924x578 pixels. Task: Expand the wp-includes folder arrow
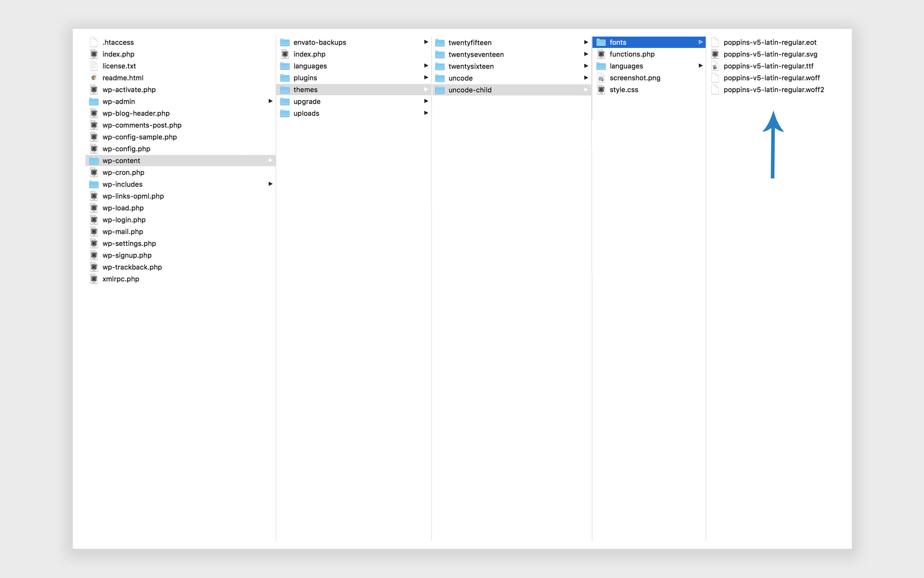(270, 184)
